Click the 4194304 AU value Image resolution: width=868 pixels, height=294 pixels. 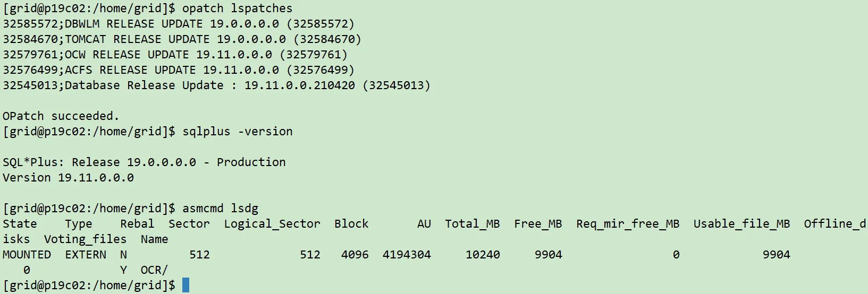407,255
